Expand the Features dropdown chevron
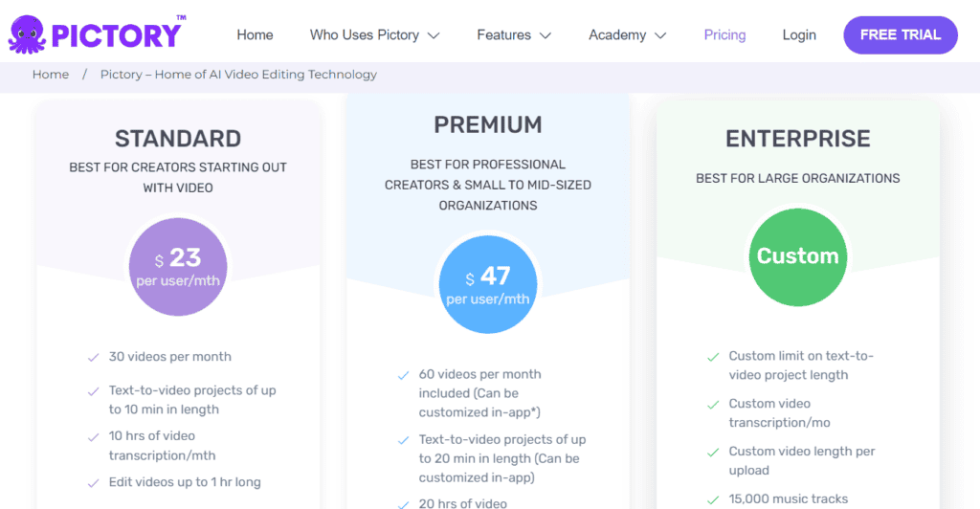 545,35
